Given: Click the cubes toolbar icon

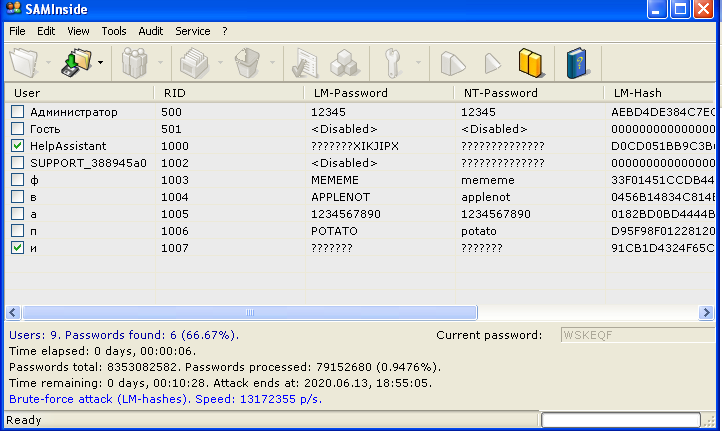Looking at the screenshot, I should click(x=344, y=63).
